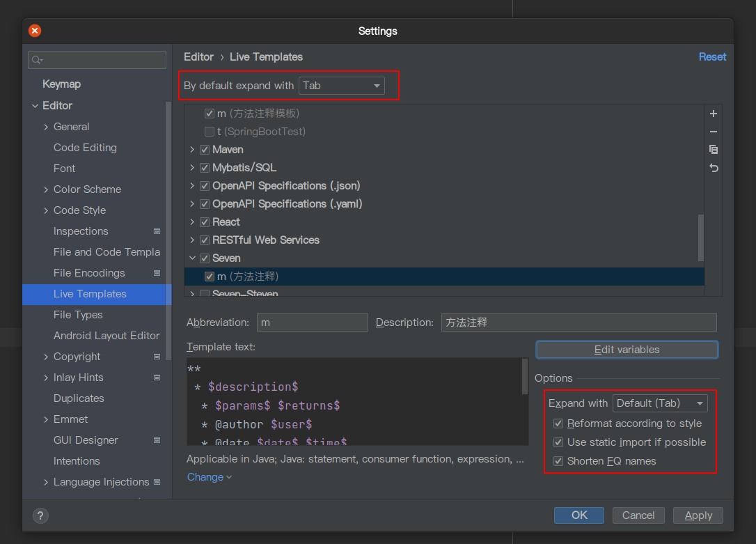Uncheck Shorten FQ names option
The height and width of the screenshot is (544, 756).
[558, 461]
